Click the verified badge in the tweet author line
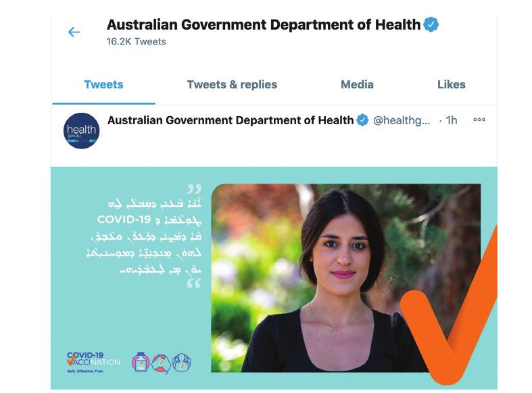The height and width of the screenshot is (393, 532). click(x=362, y=120)
